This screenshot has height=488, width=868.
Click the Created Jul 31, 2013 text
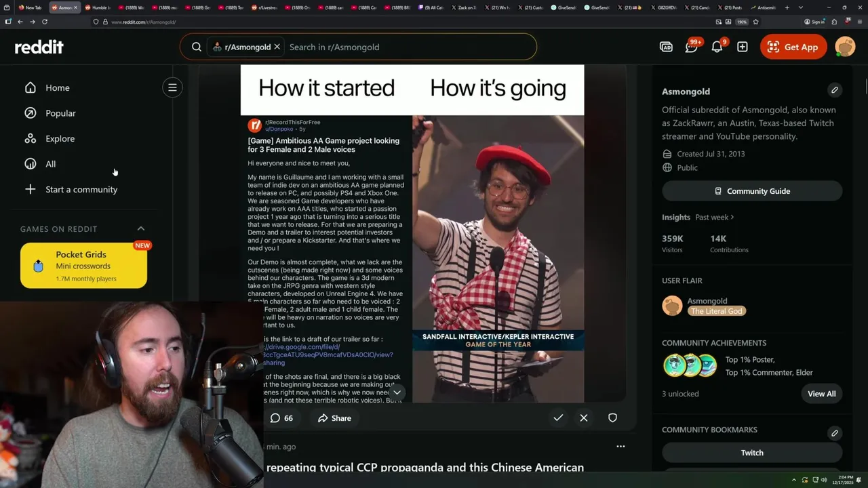point(711,154)
